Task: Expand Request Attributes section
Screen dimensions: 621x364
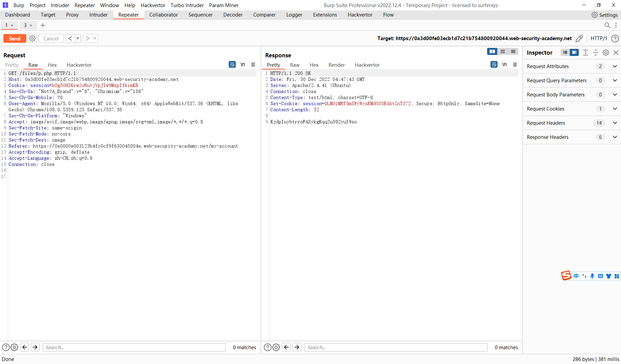Action: pyautogui.click(x=615, y=66)
